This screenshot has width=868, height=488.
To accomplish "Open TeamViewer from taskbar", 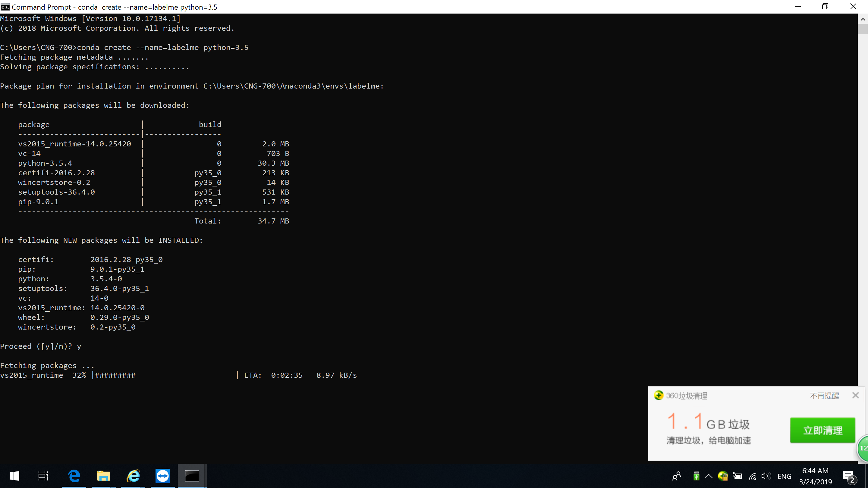I will pos(162,476).
